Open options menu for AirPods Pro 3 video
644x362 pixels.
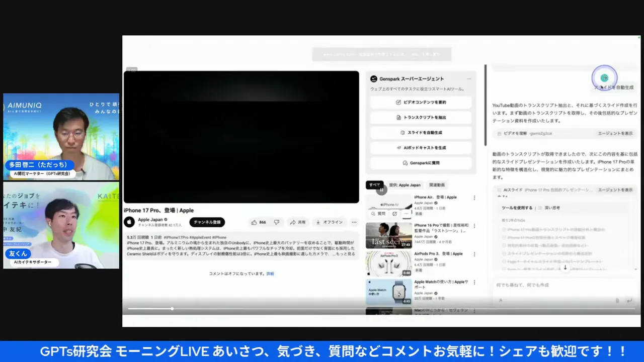(x=474, y=254)
